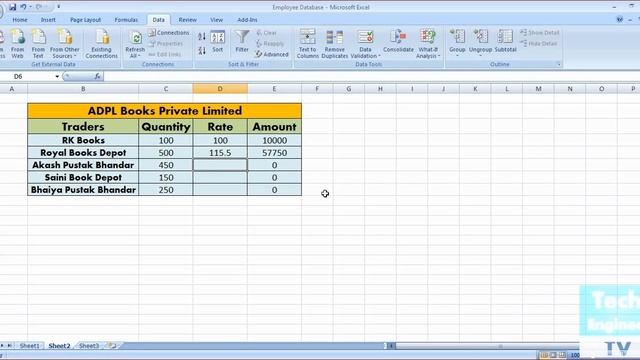Click Show Detail in Outline group

(x=540, y=33)
